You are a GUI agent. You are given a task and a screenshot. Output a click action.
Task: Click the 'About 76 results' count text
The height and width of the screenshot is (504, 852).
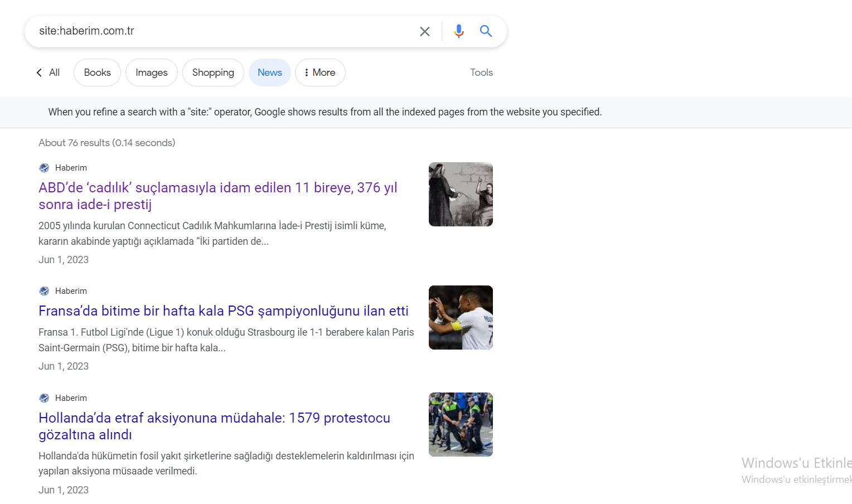click(107, 143)
